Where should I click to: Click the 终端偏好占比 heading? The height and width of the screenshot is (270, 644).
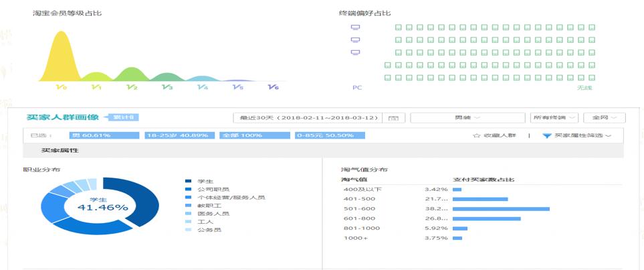point(364,13)
